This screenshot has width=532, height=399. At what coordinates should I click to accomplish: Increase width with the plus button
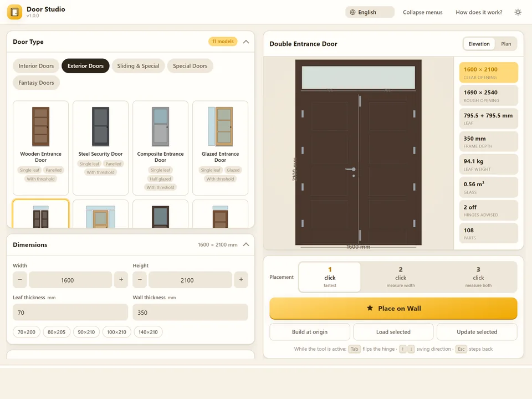pyautogui.click(x=121, y=280)
